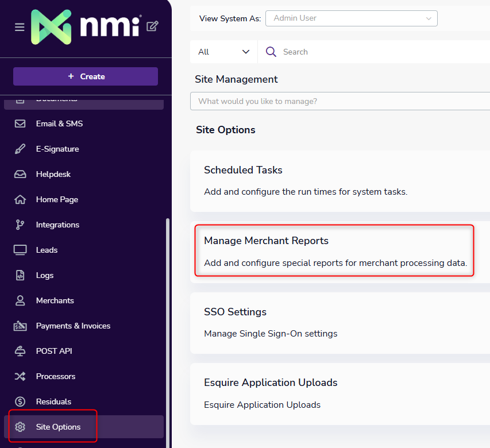Click the hamburger menu icon
This screenshot has width=490, height=448.
[20, 27]
